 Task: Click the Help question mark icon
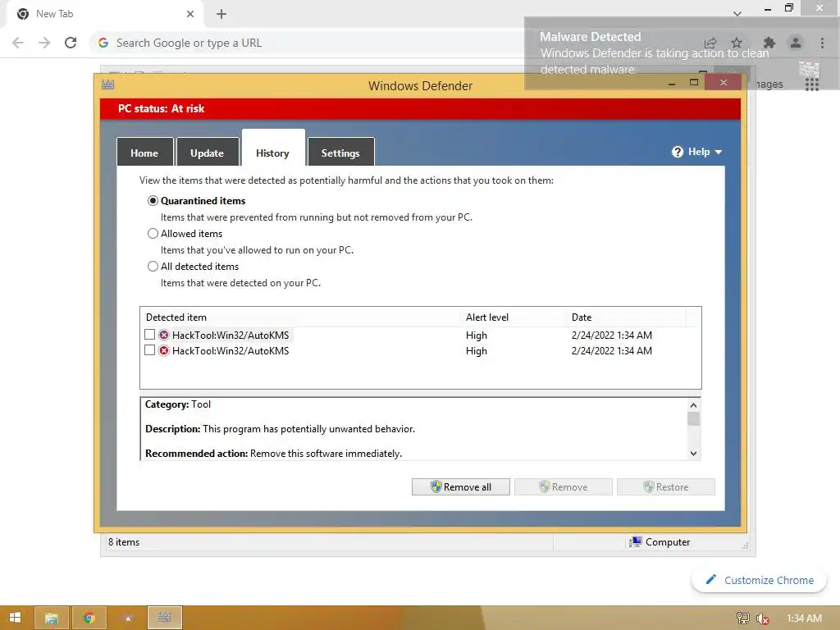pos(677,152)
